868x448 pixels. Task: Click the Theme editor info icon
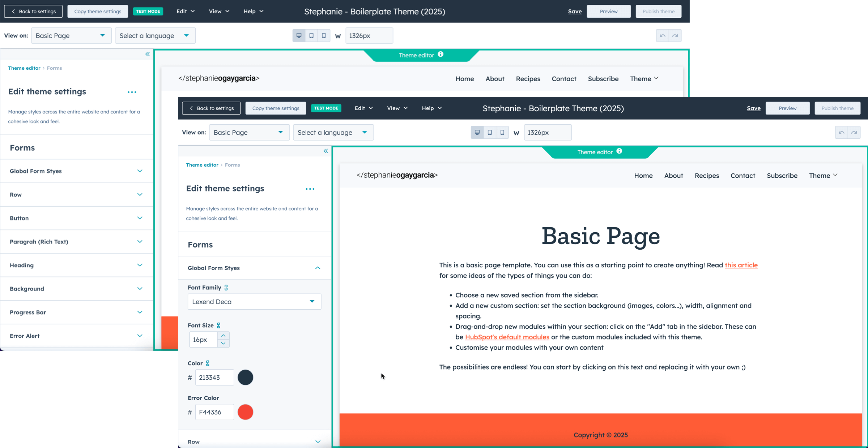coord(620,151)
